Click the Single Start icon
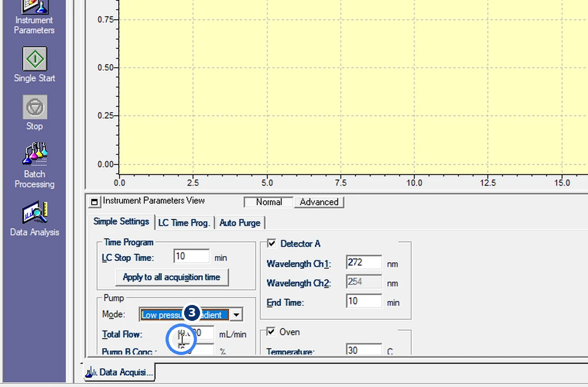 click(x=35, y=59)
